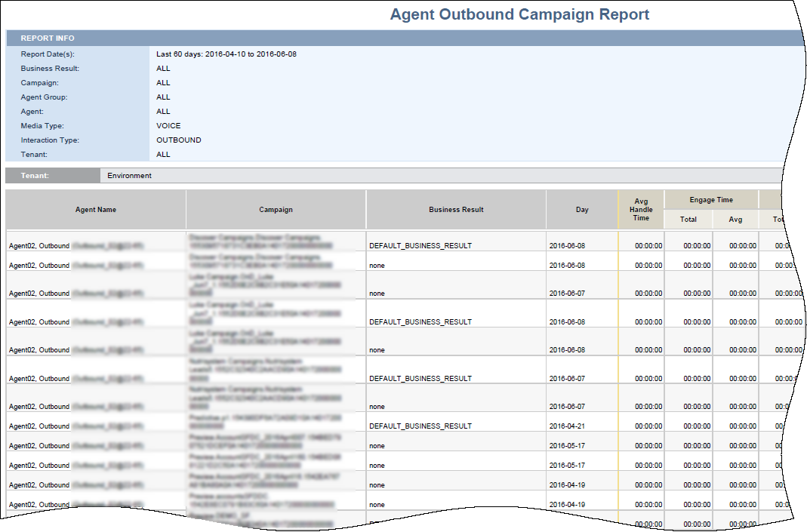Click the Environment tenant value
Screen dimensions: 807x532
pos(129,176)
